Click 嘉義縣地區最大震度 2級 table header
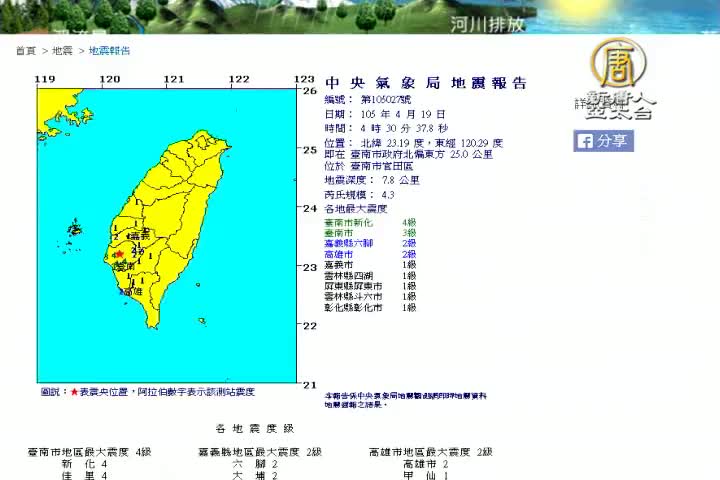The image size is (720, 480). pyautogui.click(x=260, y=452)
